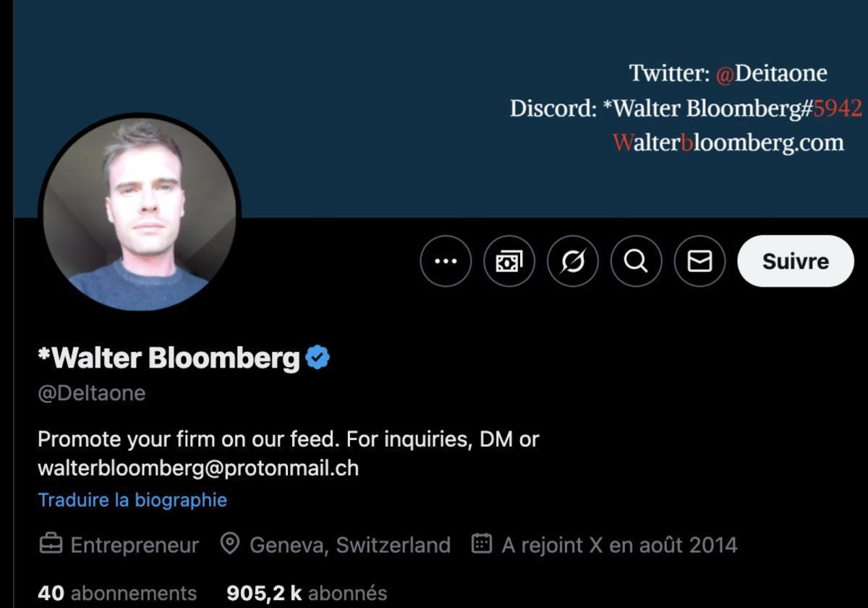Click the calendar join date icon
868x608 pixels.
click(x=482, y=544)
